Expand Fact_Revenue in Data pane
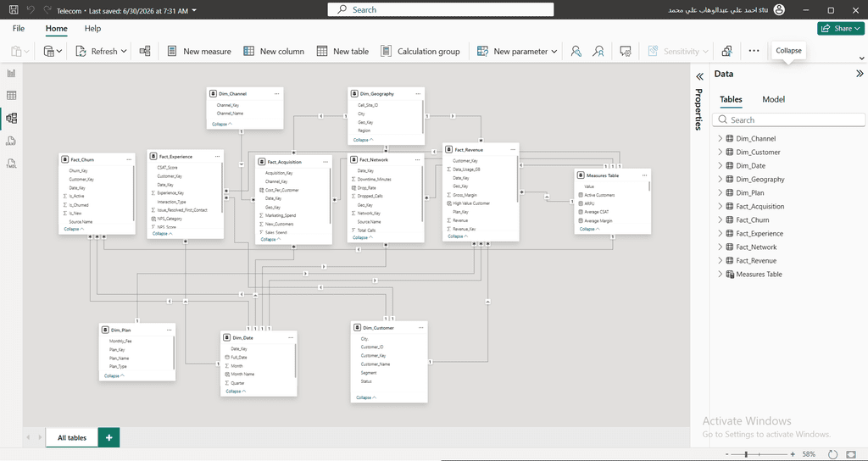The width and height of the screenshot is (868, 461). coord(721,261)
